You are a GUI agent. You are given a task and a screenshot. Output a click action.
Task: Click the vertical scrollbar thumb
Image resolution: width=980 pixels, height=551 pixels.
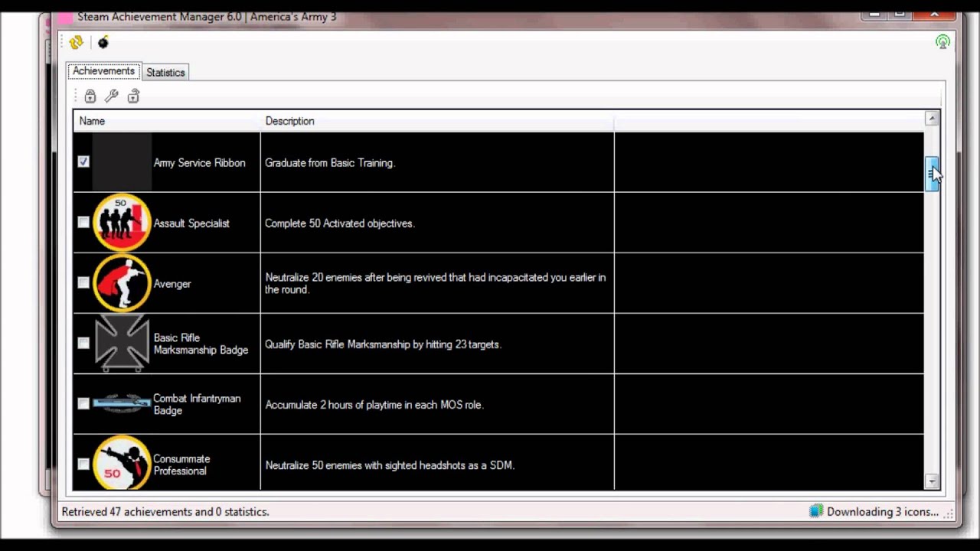[932, 174]
